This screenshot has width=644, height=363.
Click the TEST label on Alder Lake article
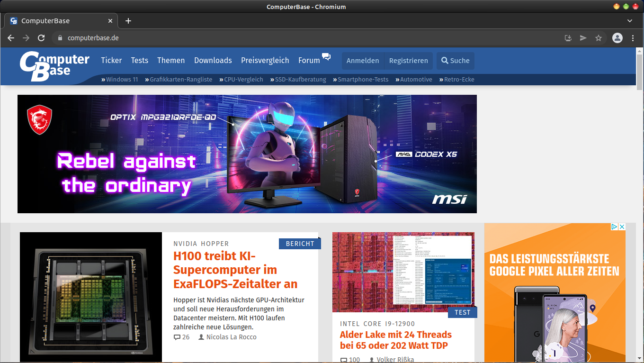pos(462,312)
